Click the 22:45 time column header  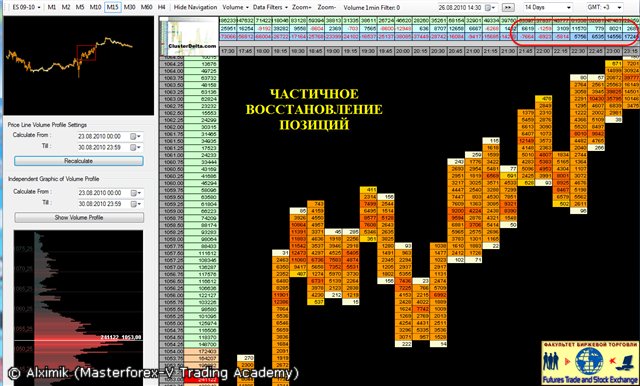pos(596,51)
